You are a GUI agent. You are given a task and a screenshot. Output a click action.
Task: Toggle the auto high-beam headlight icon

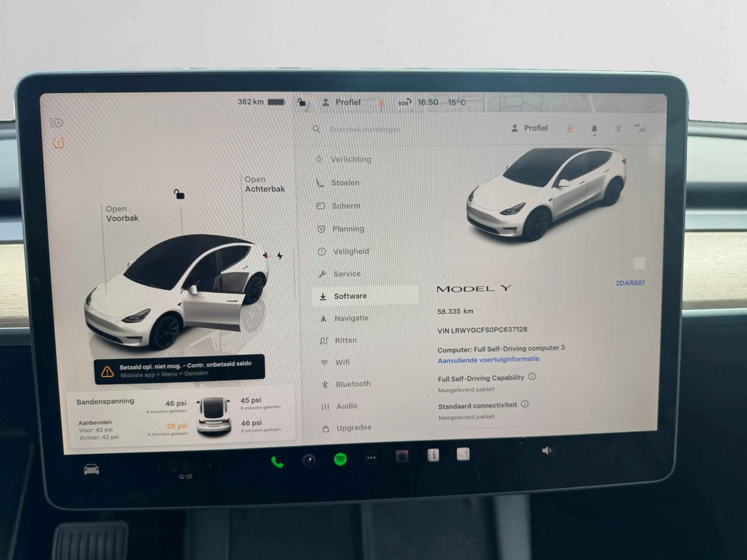point(56,122)
